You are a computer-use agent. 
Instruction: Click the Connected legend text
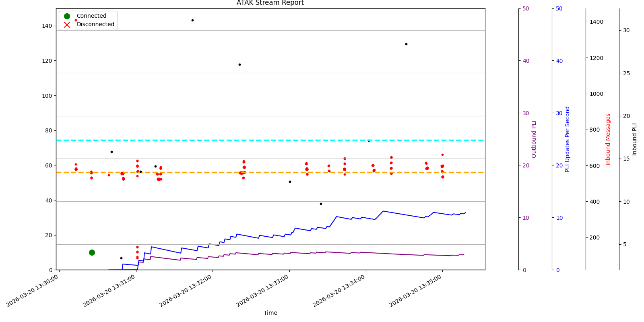(91, 16)
